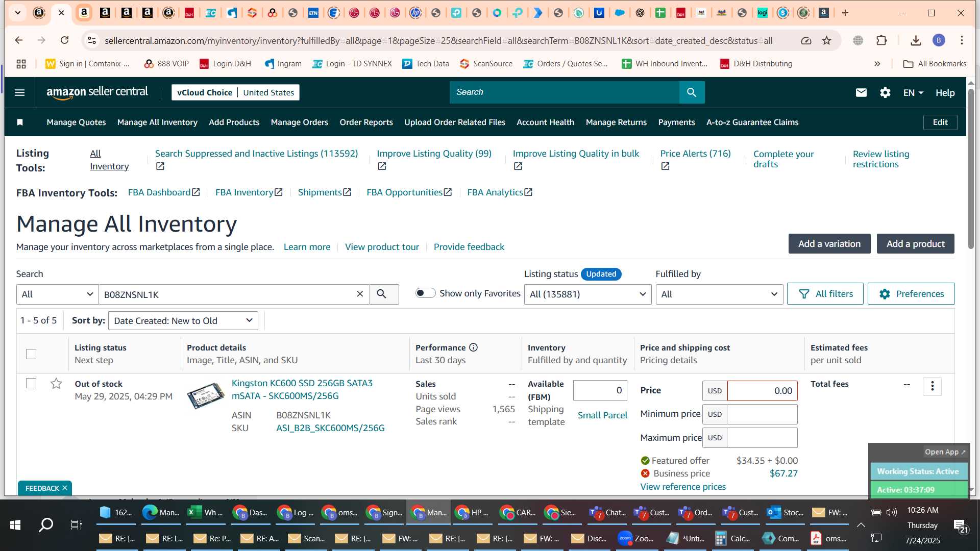Mark Kingston KC600 listing as favorite star

pos(56,383)
